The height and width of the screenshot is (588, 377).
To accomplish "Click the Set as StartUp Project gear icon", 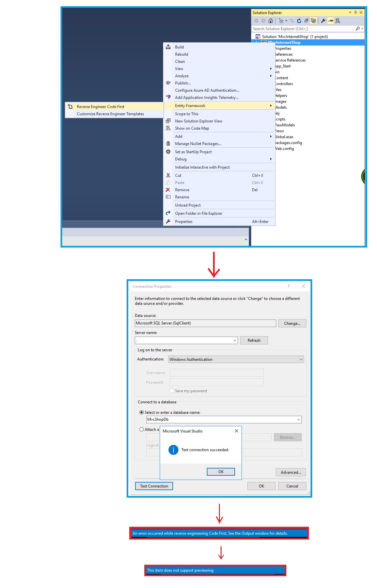I will [168, 152].
